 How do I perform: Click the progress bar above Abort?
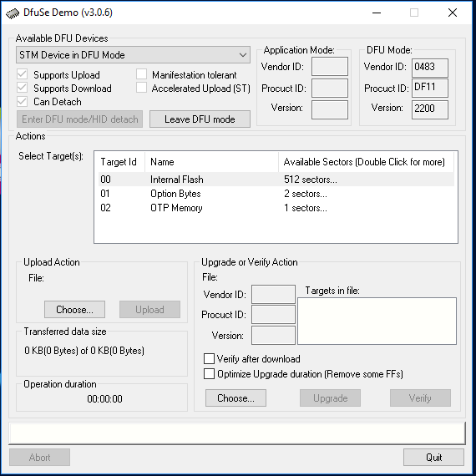click(x=237, y=433)
